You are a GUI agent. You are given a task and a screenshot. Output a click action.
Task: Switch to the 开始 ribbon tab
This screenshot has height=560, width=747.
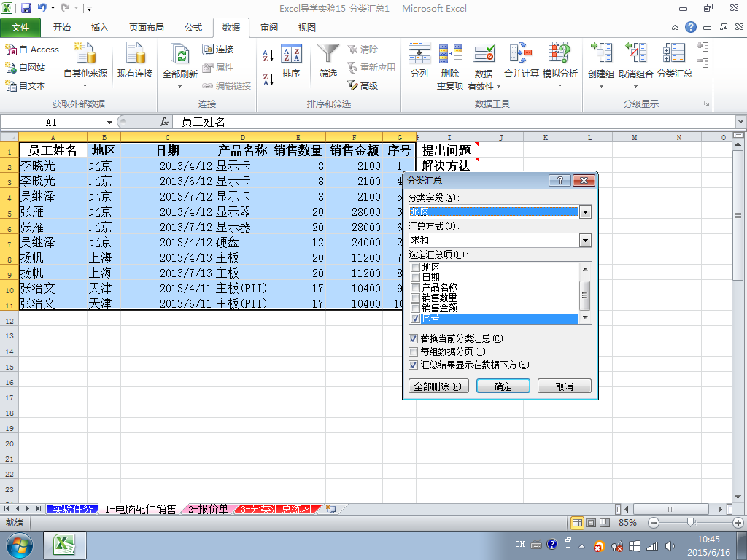62,28
